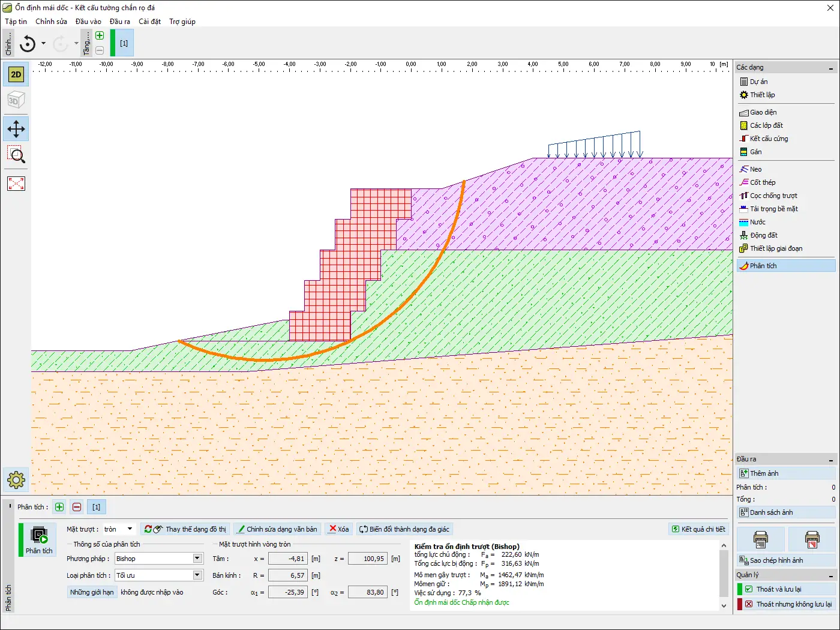
Task: Click the Kết quả chi tiết button
Action: click(x=698, y=529)
